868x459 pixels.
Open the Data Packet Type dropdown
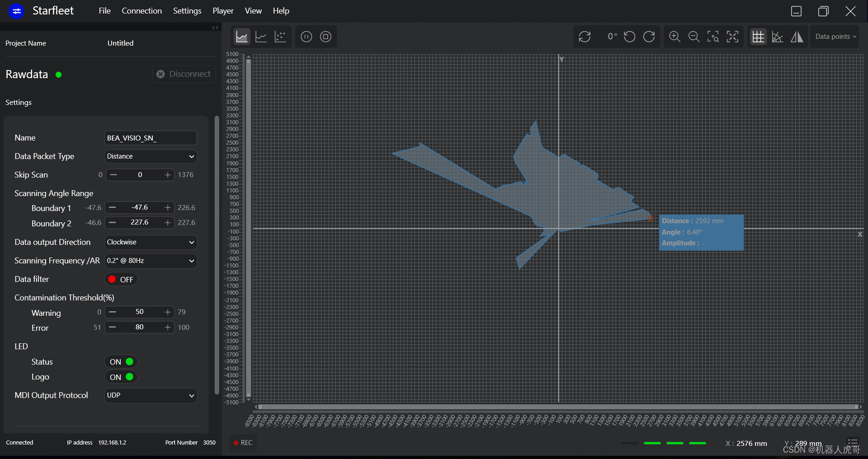pyautogui.click(x=151, y=156)
